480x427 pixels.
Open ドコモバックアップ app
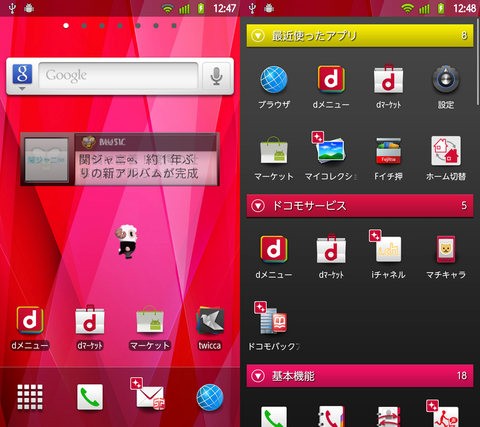[x=274, y=326]
